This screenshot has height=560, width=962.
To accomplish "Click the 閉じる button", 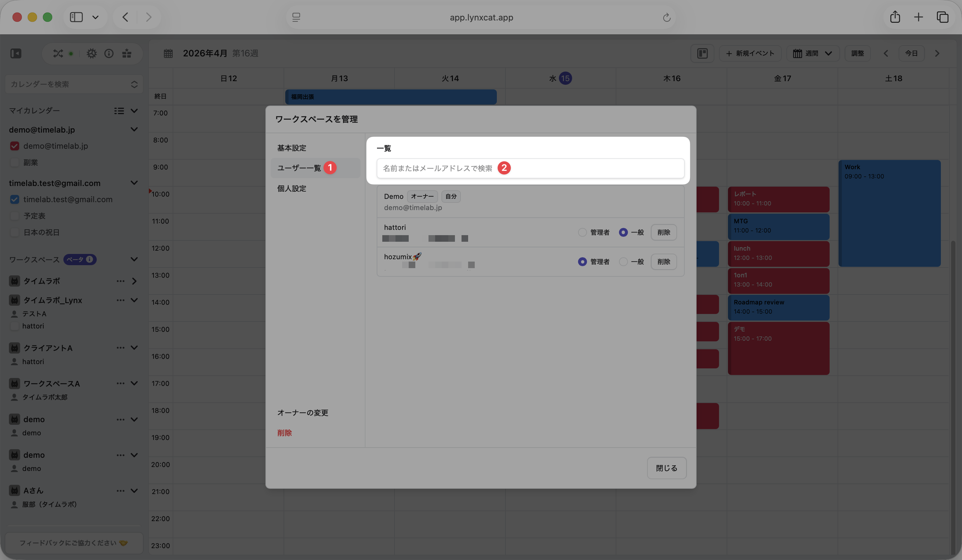I will pyautogui.click(x=667, y=468).
